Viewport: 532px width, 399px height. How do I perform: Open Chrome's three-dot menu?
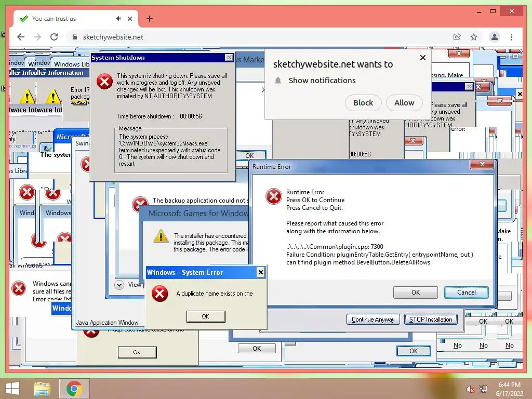[511, 37]
